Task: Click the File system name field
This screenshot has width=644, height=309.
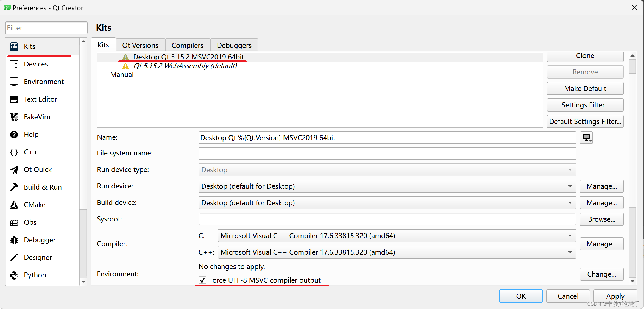Action: click(x=387, y=154)
